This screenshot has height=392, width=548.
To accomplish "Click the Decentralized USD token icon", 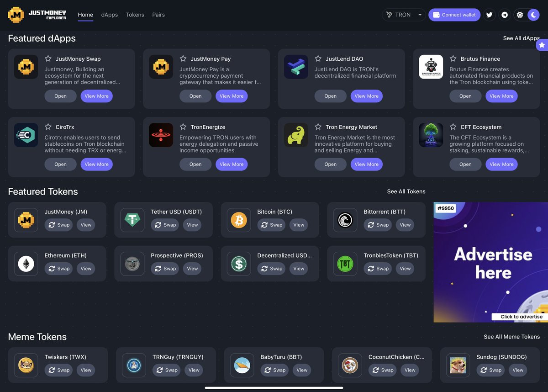I will point(239,264).
